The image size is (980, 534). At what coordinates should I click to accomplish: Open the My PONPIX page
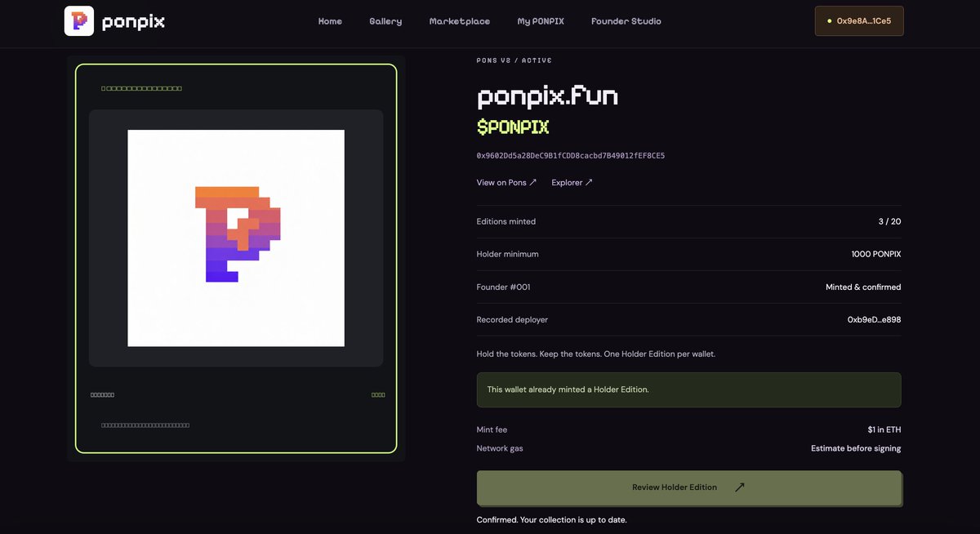pos(541,21)
